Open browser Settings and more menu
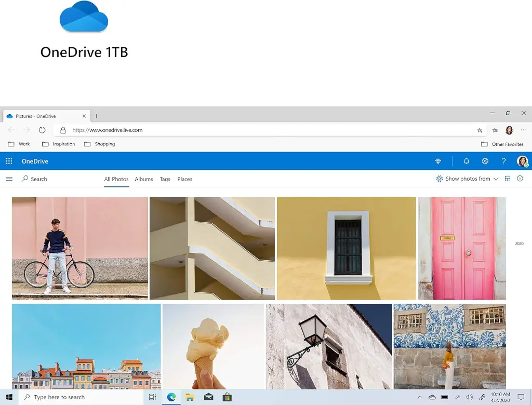Viewport: 532px width, 405px height. tap(523, 130)
